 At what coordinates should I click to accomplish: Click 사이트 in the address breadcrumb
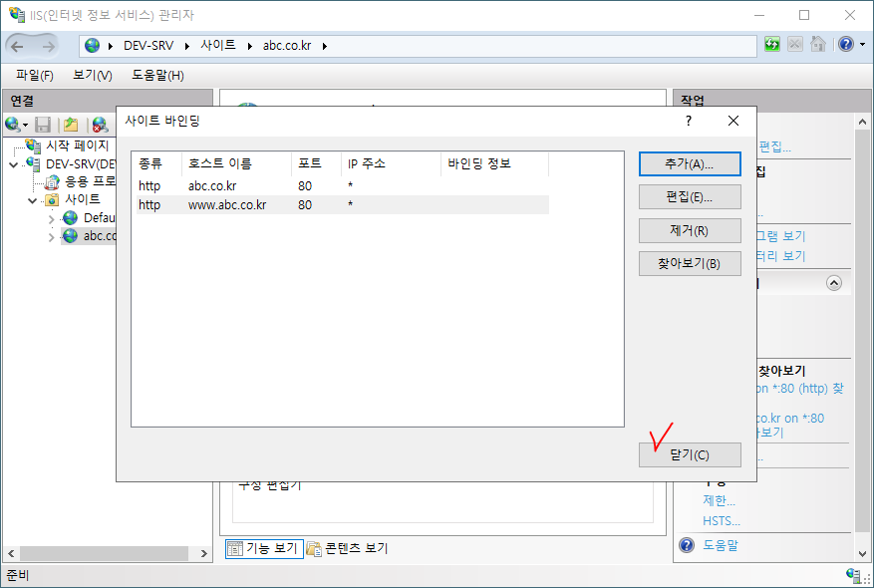pyautogui.click(x=218, y=45)
